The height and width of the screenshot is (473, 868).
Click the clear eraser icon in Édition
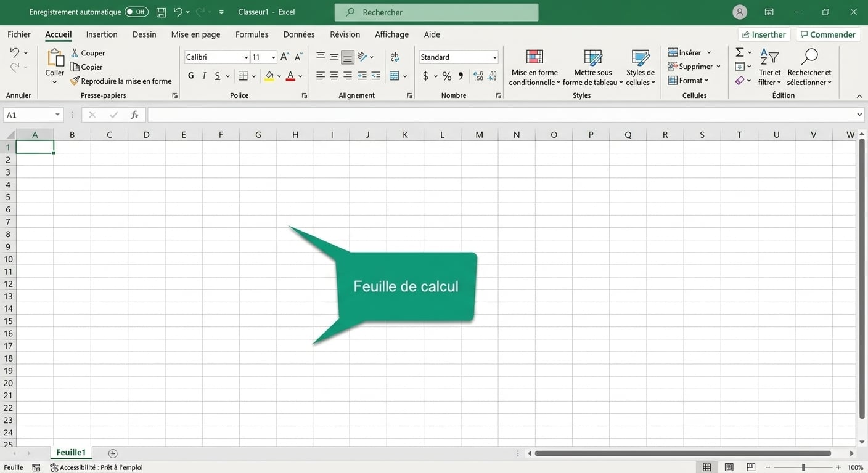[x=740, y=81]
